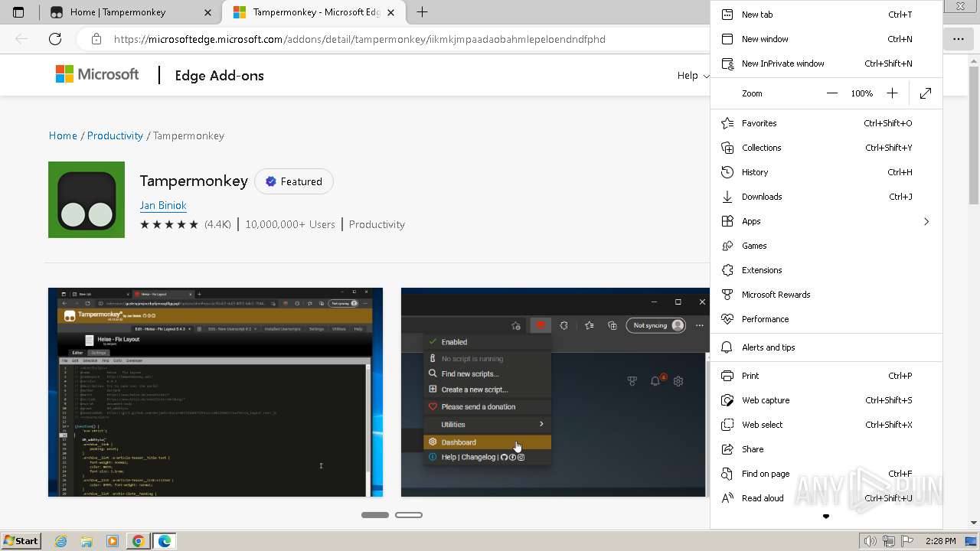
Task: Open Microsoft Rewards menu entry
Action: pyautogui.click(x=826, y=295)
